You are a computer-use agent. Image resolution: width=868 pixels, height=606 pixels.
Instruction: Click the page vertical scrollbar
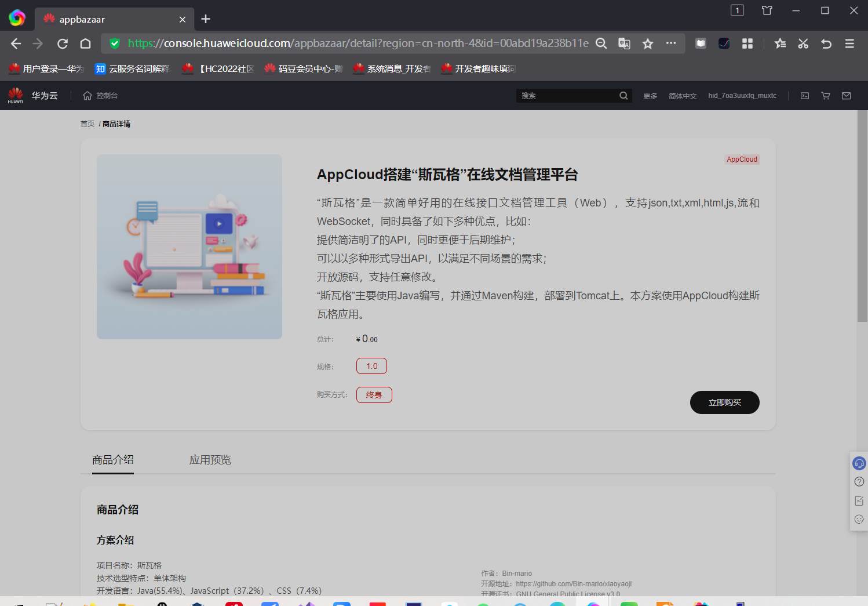[x=862, y=216]
